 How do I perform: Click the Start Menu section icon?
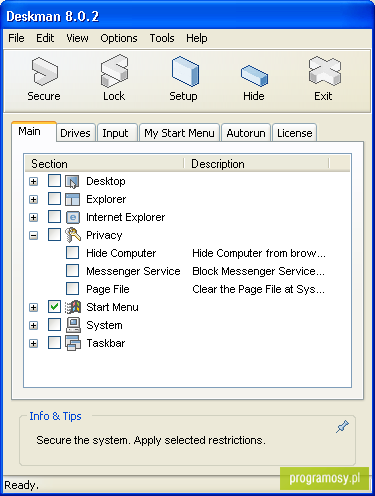72,307
